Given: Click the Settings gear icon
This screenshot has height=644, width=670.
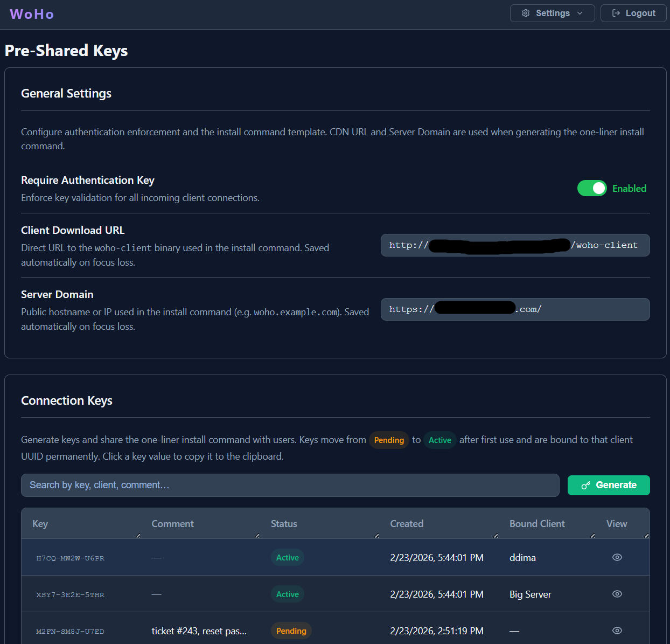Looking at the screenshot, I should pos(526,13).
